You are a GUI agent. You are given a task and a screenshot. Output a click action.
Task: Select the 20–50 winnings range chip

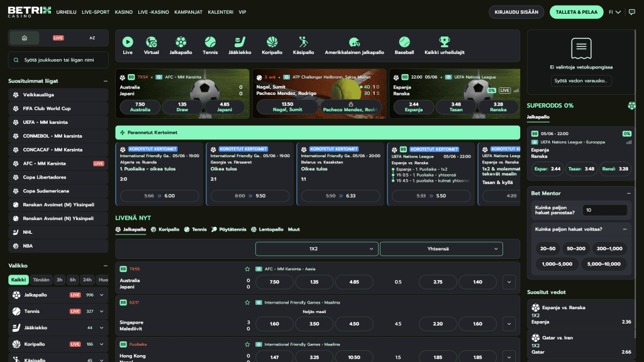548,249
